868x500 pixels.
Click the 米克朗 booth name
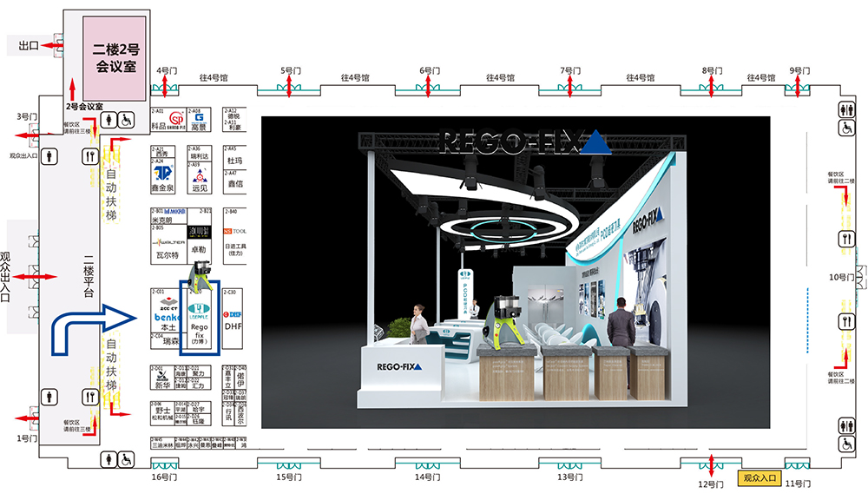tap(162, 220)
